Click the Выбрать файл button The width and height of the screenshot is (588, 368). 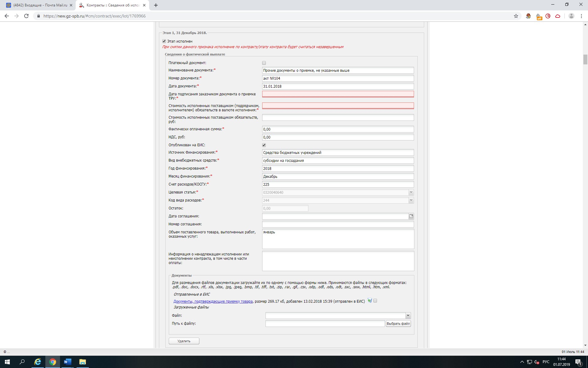[x=398, y=324]
